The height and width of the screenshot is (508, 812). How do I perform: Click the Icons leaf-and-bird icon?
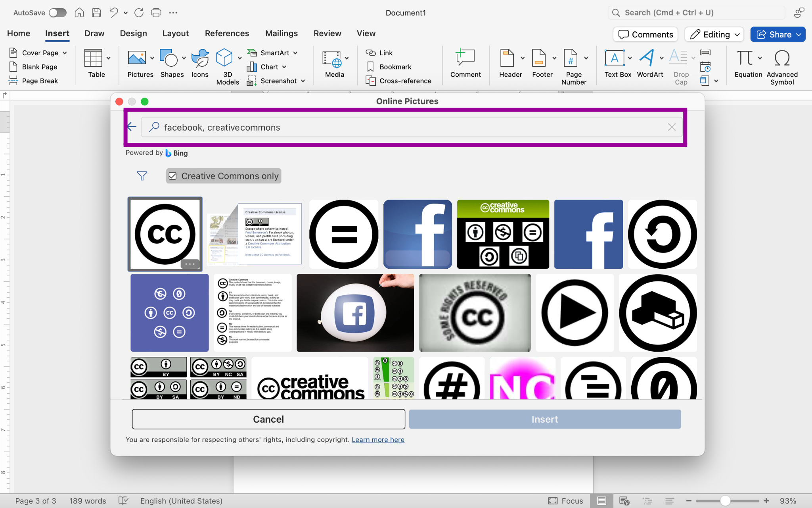[200, 58]
